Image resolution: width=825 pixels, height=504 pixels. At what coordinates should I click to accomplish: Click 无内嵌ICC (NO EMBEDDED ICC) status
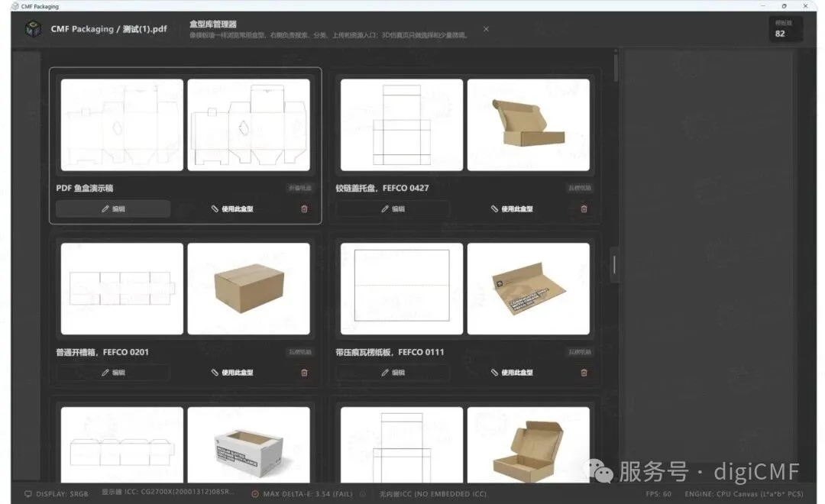pos(433,494)
